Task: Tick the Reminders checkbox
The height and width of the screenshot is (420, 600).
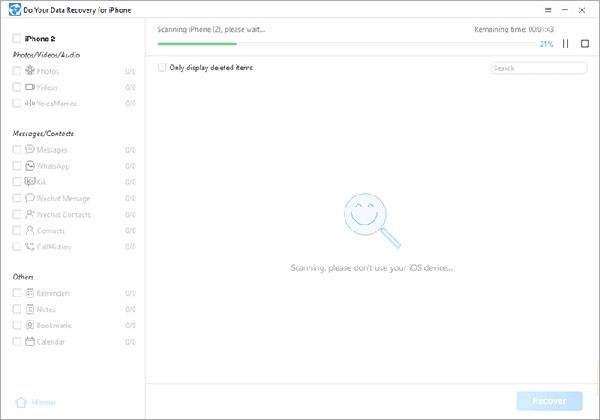Action: coord(16,293)
